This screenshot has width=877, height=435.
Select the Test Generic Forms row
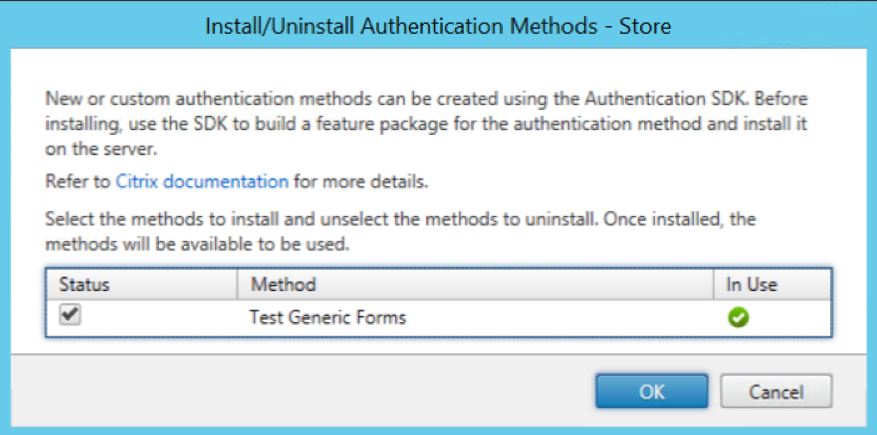327,319
